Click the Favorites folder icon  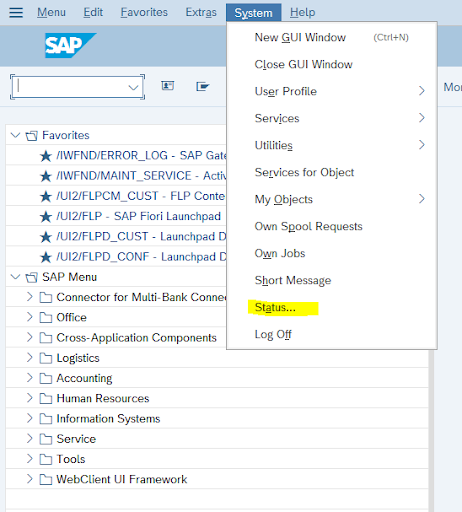click(x=32, y=136)
